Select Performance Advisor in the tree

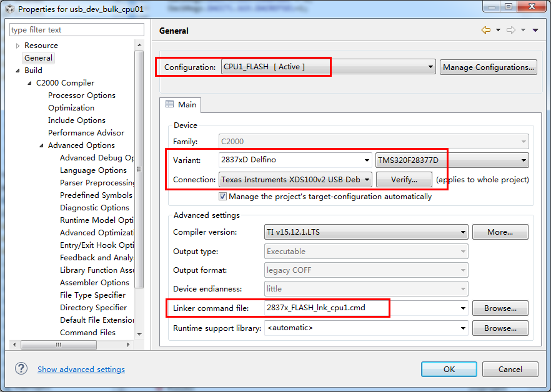[86, 133]
